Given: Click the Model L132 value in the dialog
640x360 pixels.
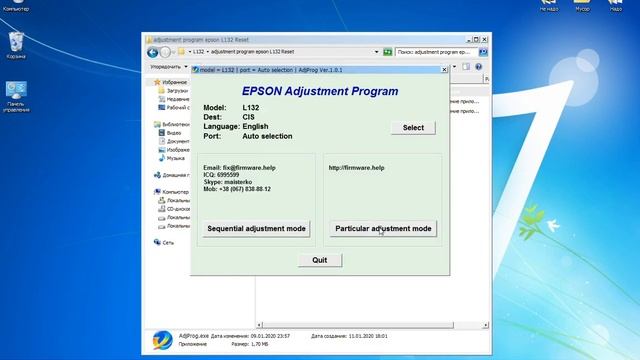Looking at the screenshot, I should pos(251,108).
